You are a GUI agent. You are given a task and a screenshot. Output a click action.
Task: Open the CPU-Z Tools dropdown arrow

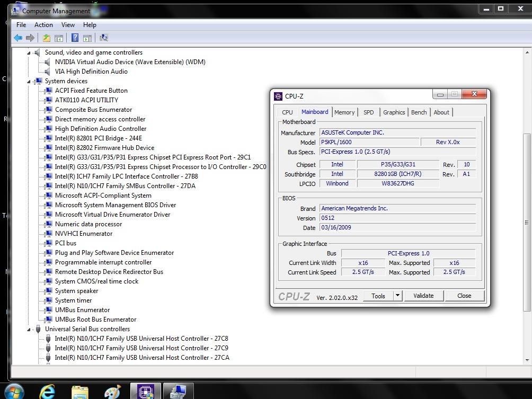[x=397, y=296]
